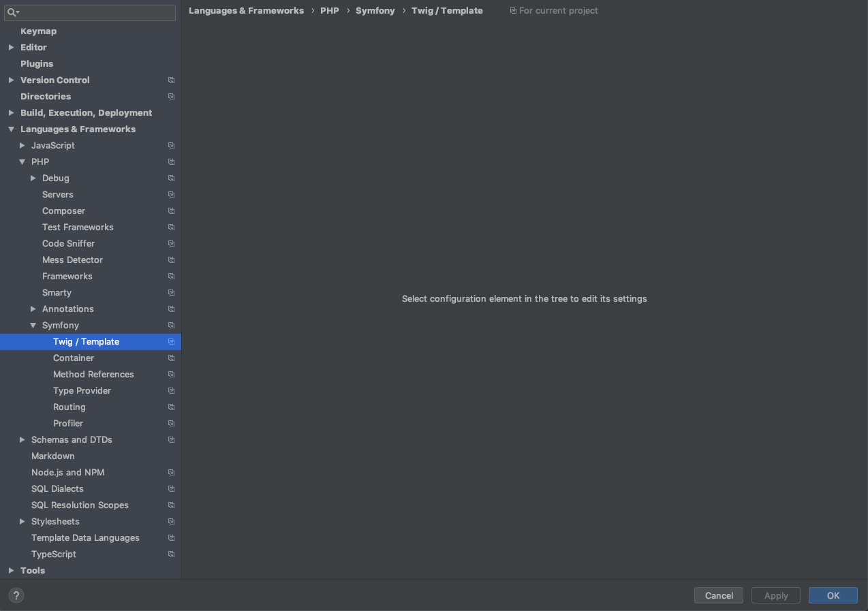
Task: Click project-level icon beside Directories
Action: [171, 97]
